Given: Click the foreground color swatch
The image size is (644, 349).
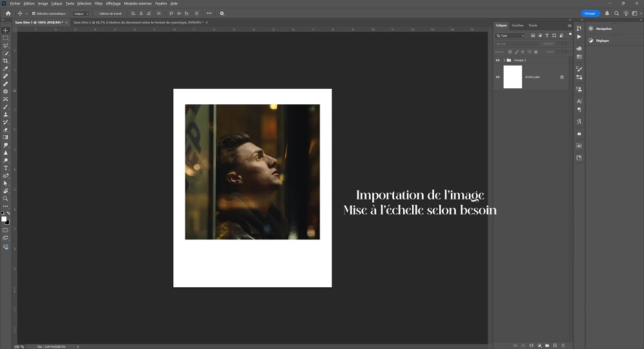Looking at the screenshot, I should (4, 220).
